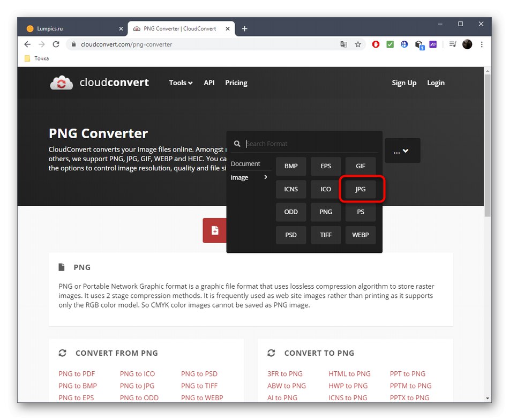Select the Document category
The height and width of the screenshot is (420, 509).
coord(245,163)
